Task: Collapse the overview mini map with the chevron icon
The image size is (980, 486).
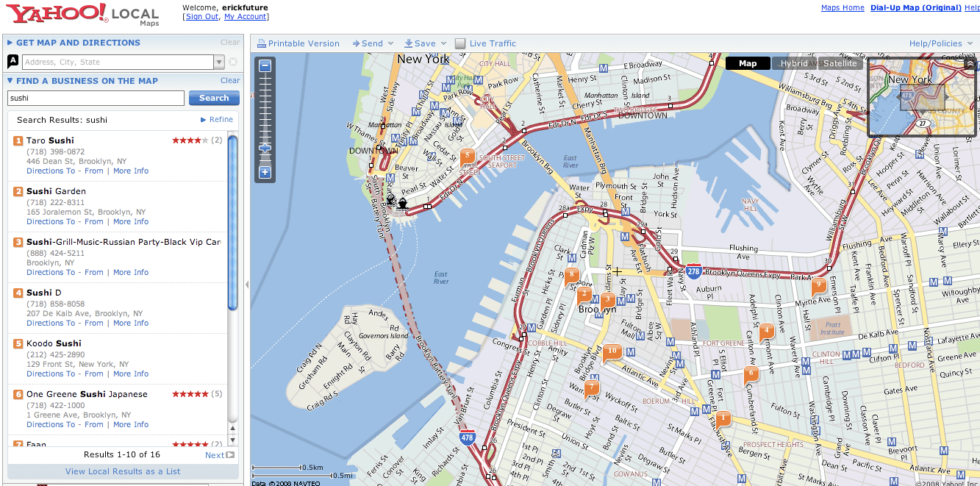Action: (x=970, y=64)
